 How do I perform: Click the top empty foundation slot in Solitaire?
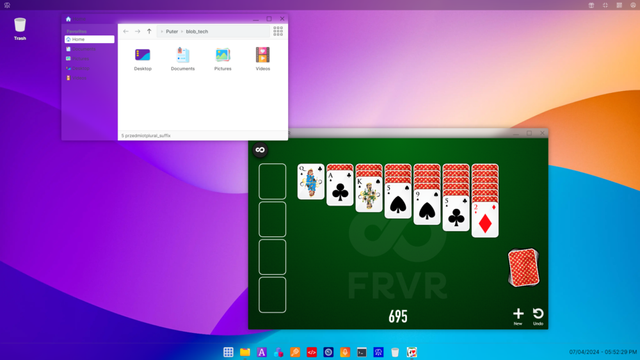pyautogui.click(x=272, y=181)
